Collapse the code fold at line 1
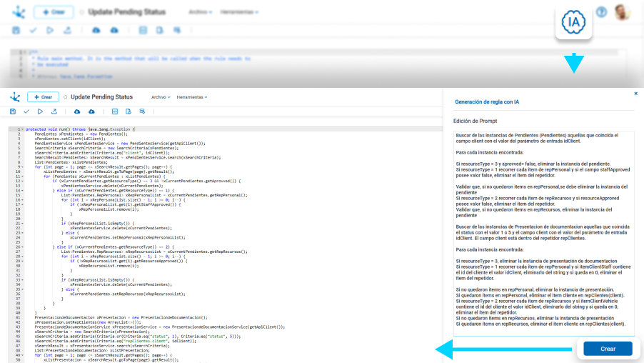 tap(23, 129)
